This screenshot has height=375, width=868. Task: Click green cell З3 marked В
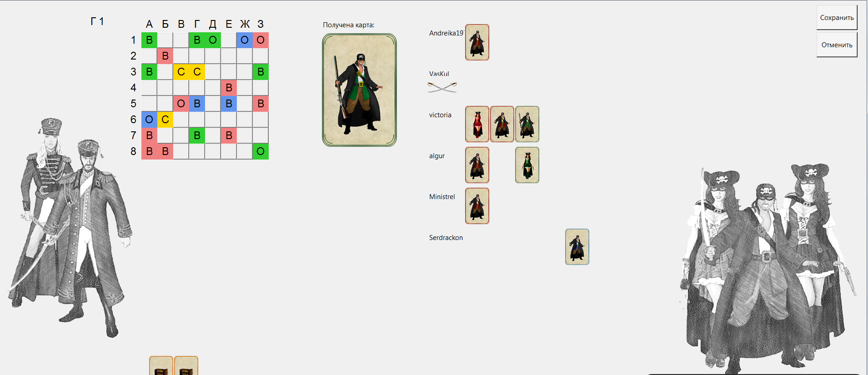[261, 72]
